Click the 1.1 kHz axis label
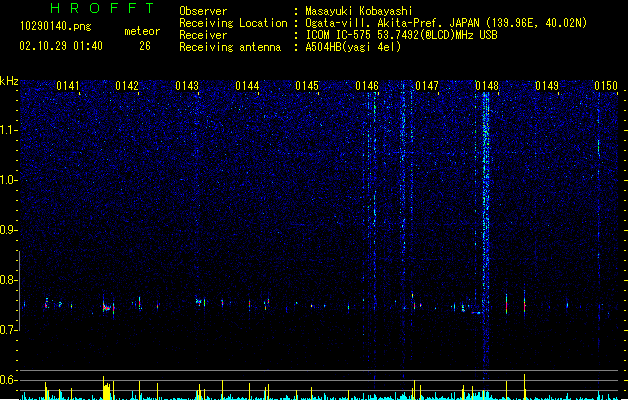The image size is (629, 400). tap(8, 130)
